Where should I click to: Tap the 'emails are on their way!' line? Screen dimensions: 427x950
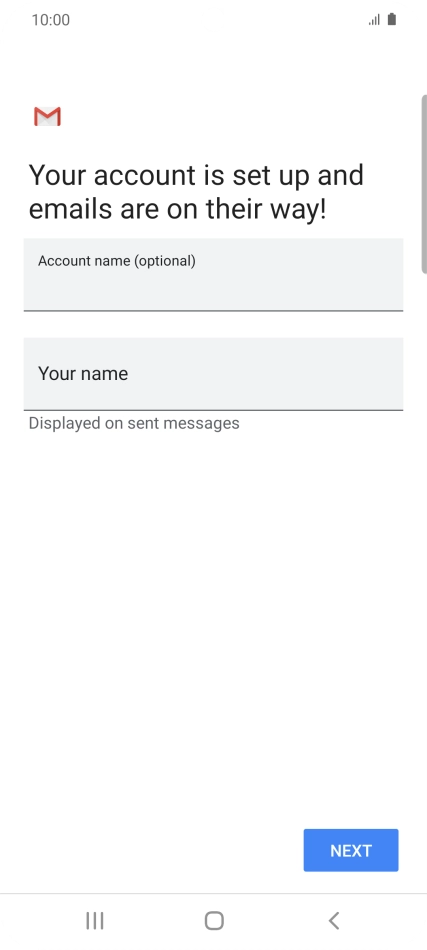[x=177, y=210]
